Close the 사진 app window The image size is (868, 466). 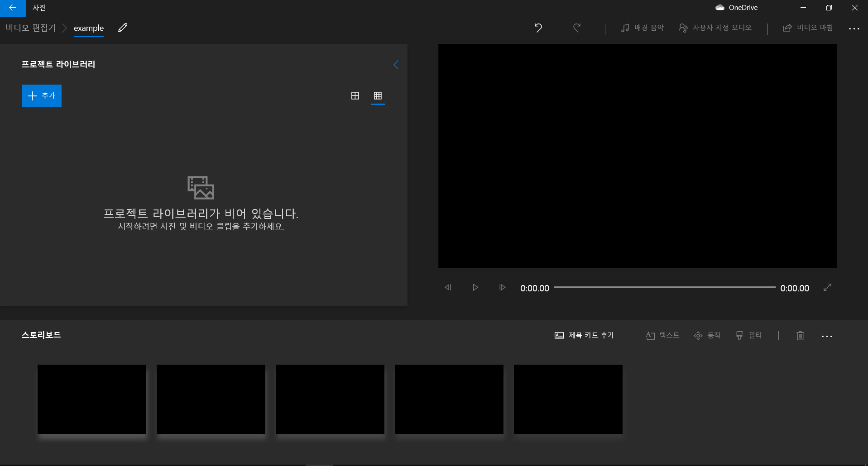click(x=855, y=8)
